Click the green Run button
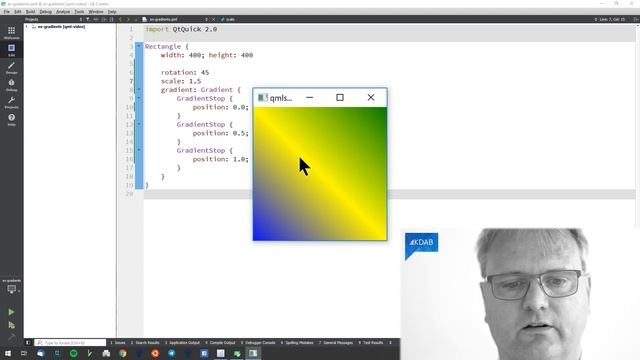The height and width of the screenshot is (360, 640). pos(11,312)
